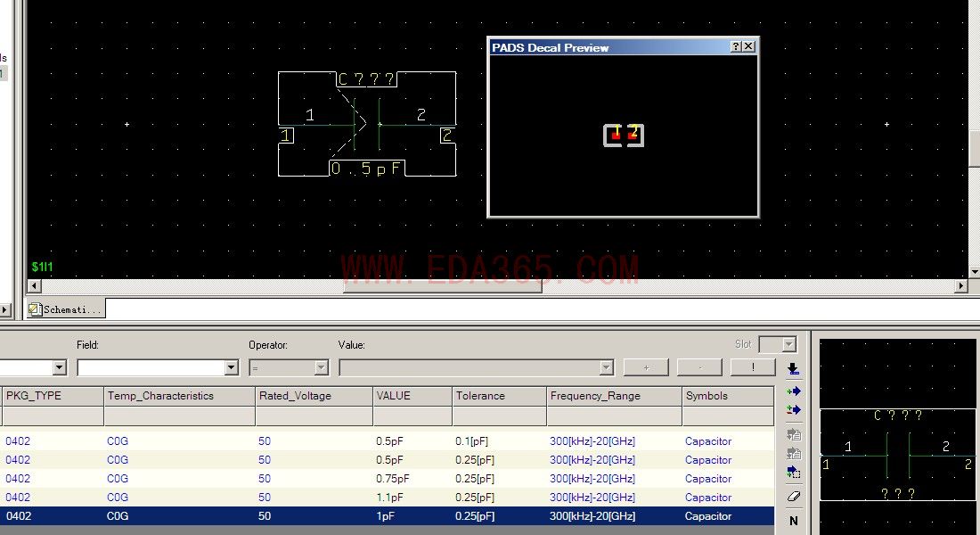
Task: Click the minus filter button
Action: coord(699,367)
